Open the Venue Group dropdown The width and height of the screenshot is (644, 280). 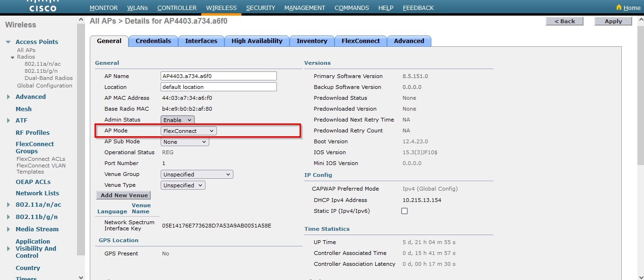click(197, 175)
